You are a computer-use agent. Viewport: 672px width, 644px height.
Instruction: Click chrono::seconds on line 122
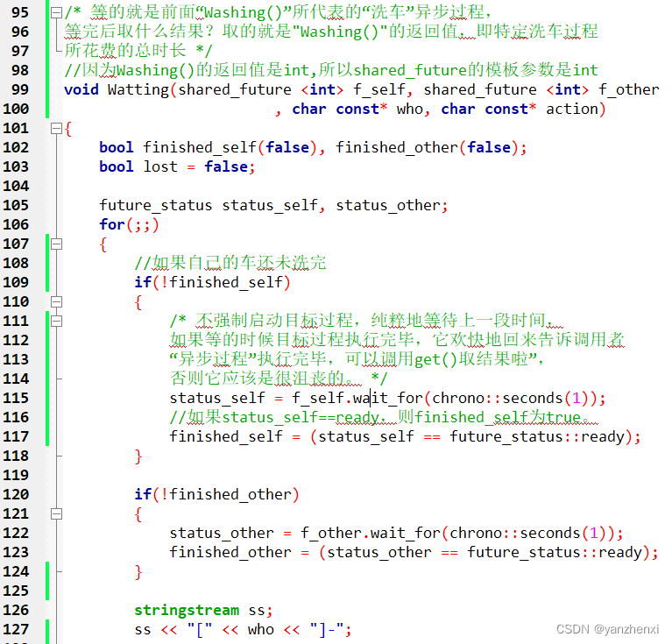(x=513, y=533)
